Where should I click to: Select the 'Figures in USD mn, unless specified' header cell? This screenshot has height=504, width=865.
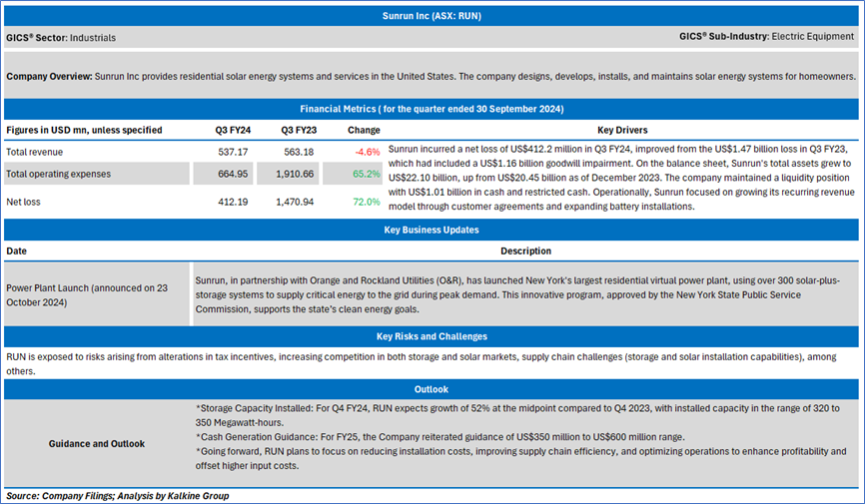click(84, 130)
